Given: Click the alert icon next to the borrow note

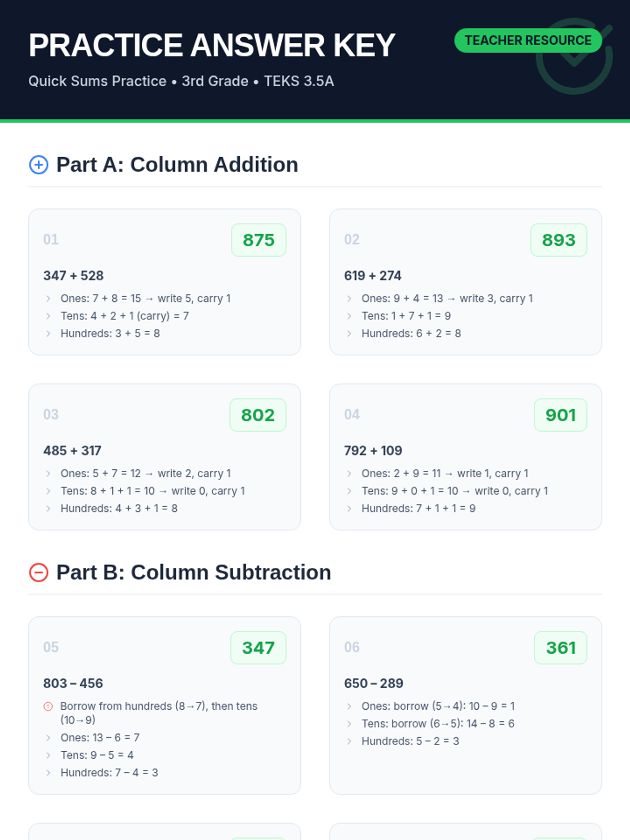Looking at the screenshot, I should 48,707.
